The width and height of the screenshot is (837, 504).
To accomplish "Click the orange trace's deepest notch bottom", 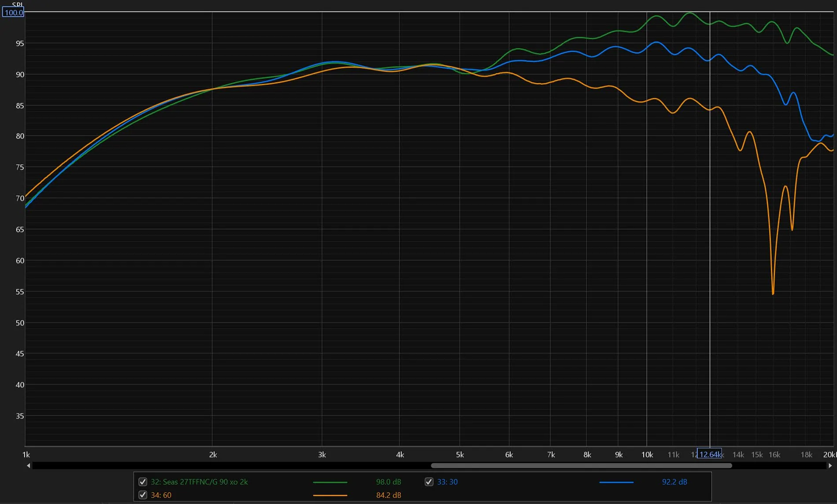I will [773, 293].
